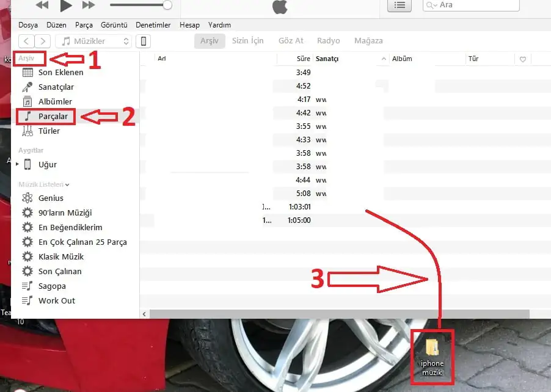Open the Up Next list view button

coord(399,5)
